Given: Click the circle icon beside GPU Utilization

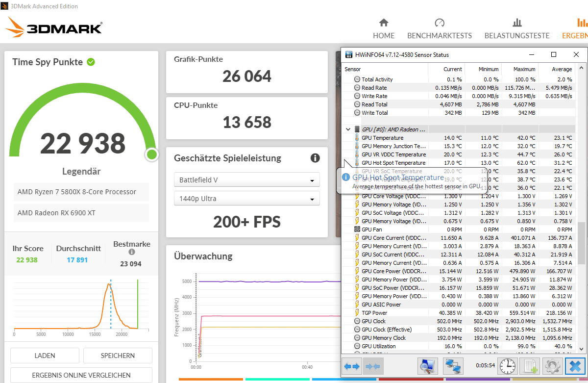Looking at the screenshot, I should 357,346.
